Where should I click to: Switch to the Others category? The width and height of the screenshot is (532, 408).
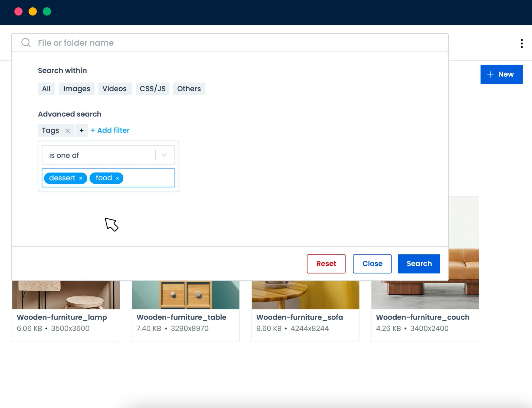click(189, 89)
